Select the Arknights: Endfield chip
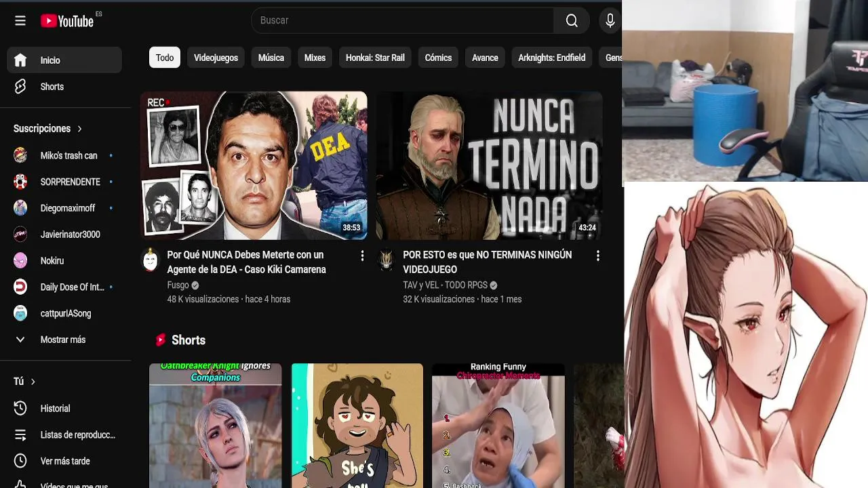This screenshot has width=868, height=488. [551, 58]
